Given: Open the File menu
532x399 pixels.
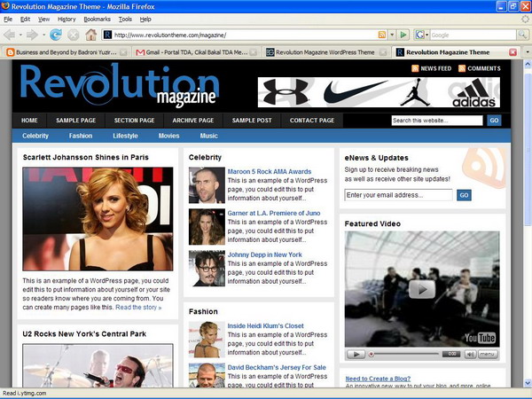Looking at the screenshot, I should 8,20.
